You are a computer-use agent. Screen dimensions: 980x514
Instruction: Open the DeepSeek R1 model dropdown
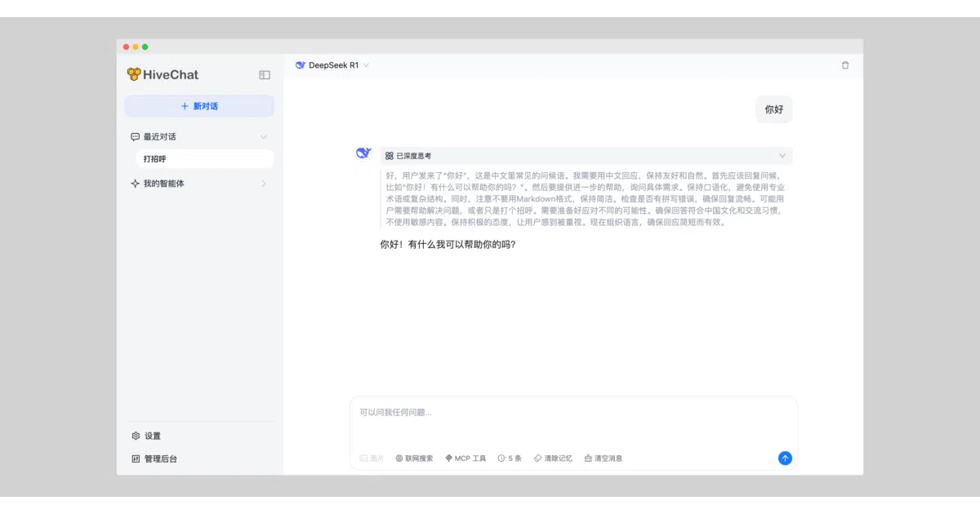[x=332, y=65]
